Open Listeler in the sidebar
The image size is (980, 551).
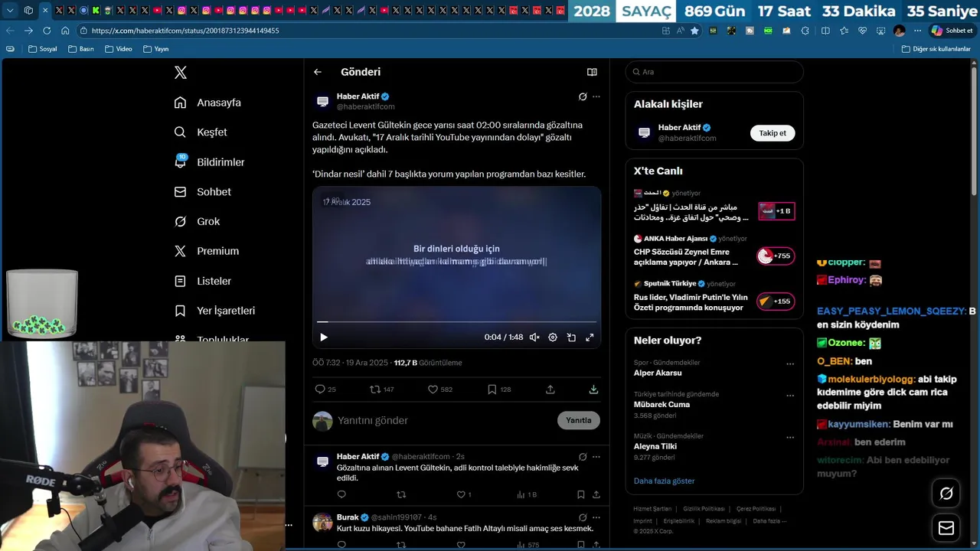203,281
